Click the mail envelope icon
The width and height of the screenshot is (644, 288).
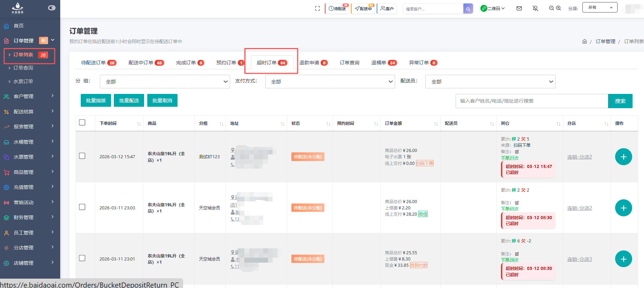coord(519,8)
